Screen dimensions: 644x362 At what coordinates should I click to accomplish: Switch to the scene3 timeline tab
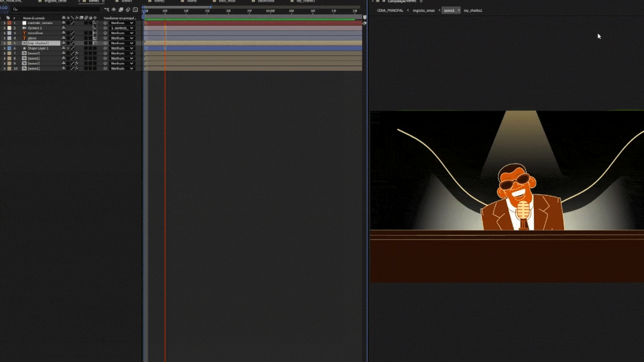127,1
